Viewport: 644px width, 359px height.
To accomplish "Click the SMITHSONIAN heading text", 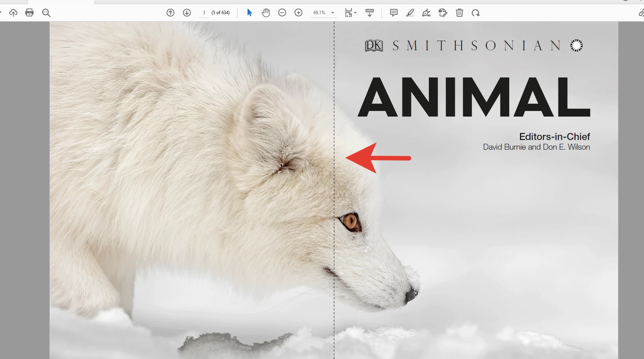I will [476, 46].
